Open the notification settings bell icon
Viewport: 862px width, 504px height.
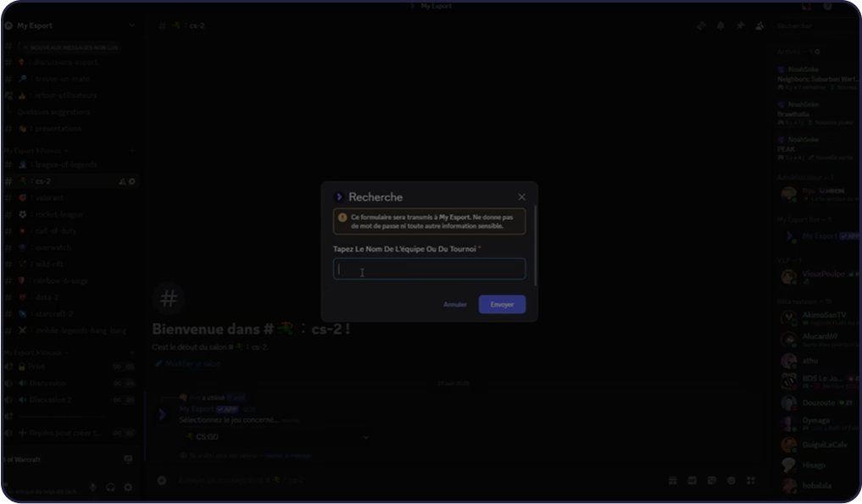720,25
